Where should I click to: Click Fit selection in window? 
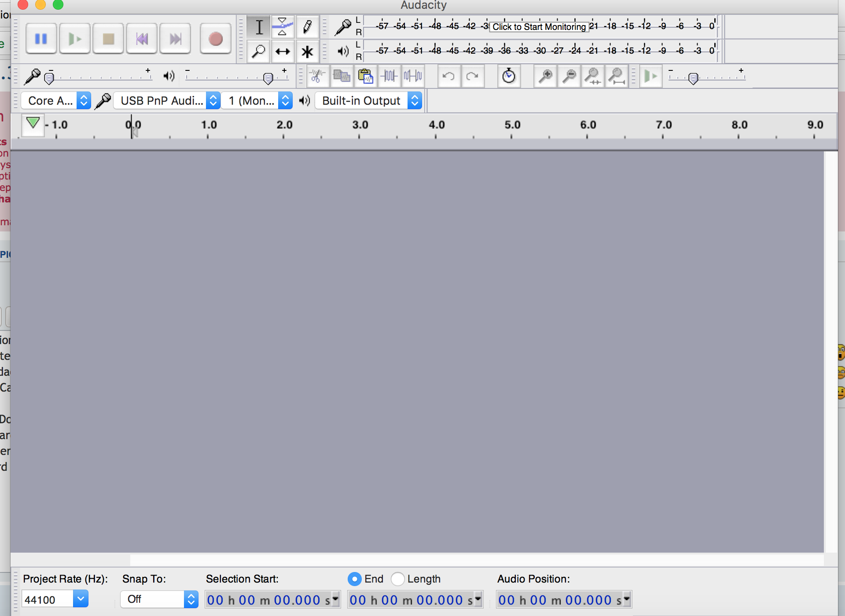593,76
